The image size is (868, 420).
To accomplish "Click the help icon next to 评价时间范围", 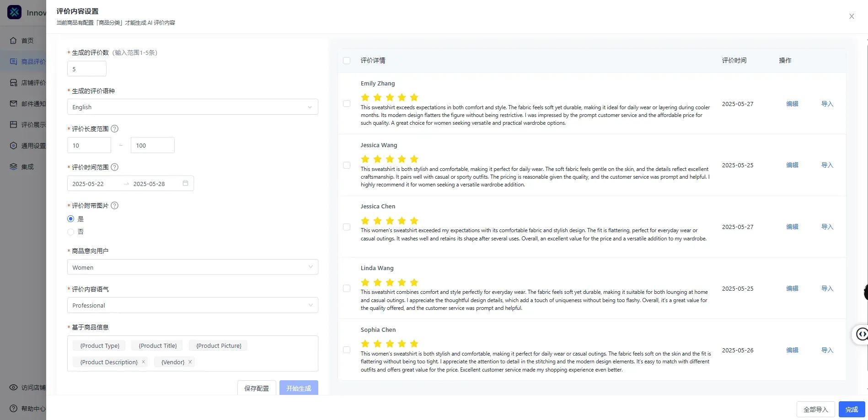I will click(115, 167).
